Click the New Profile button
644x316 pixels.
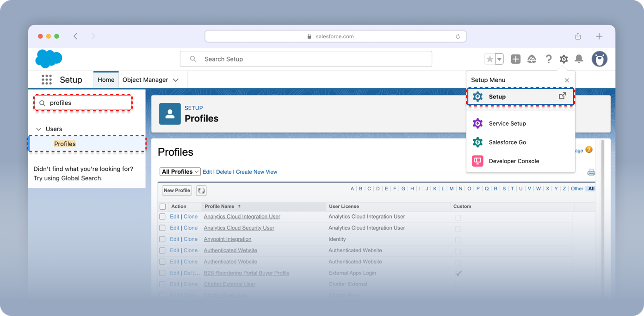[x=177, y=190]
